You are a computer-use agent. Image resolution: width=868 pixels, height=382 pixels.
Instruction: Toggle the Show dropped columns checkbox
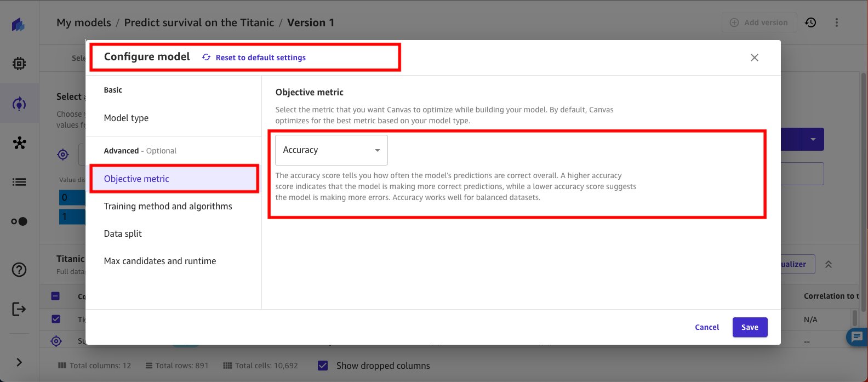tap(323, 366)
